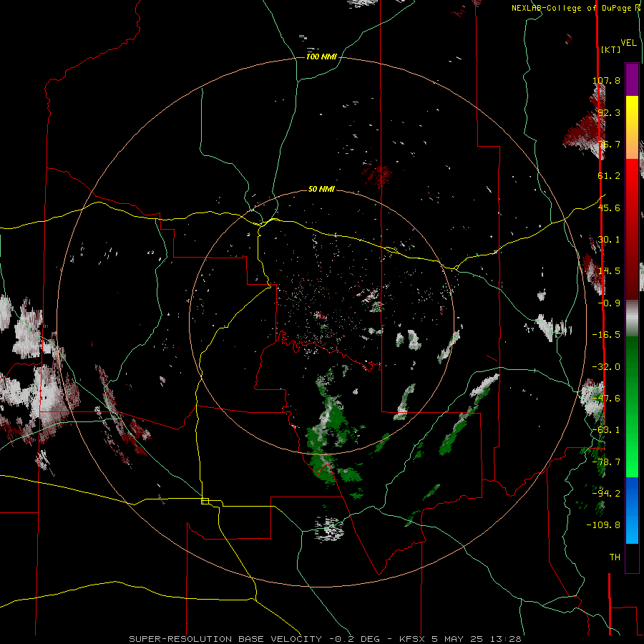Click the -78.7 velocity scale value

pyautogui.click(x=606, y=462)
